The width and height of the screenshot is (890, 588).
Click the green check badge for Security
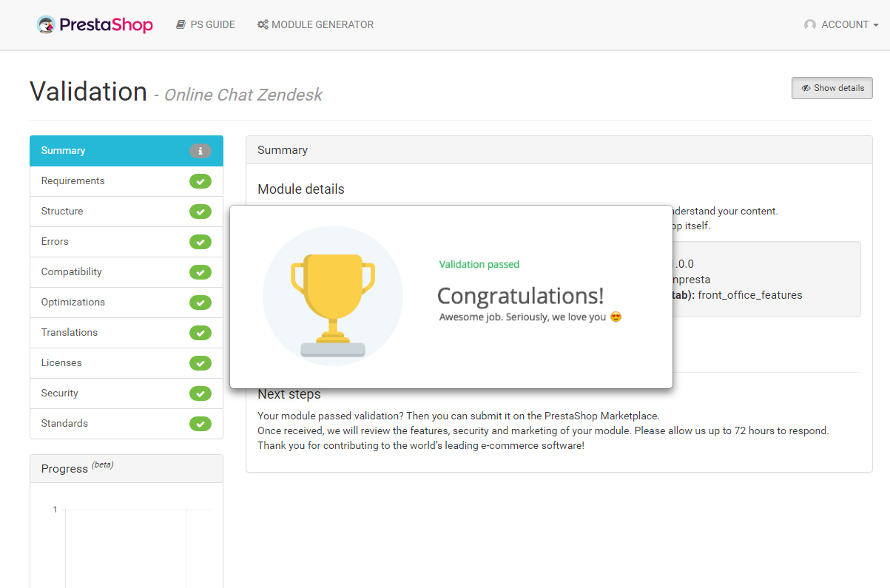tap(200, 393)
